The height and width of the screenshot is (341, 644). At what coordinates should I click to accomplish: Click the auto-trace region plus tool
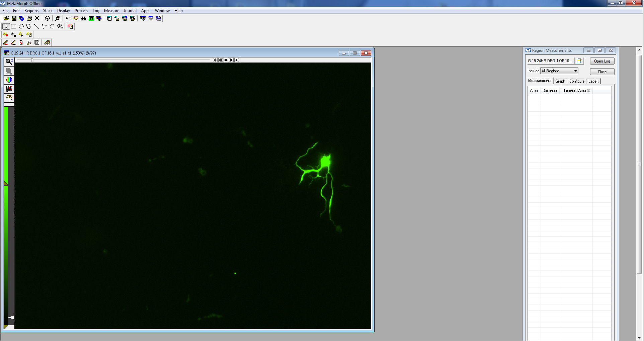tap(60, 26)
